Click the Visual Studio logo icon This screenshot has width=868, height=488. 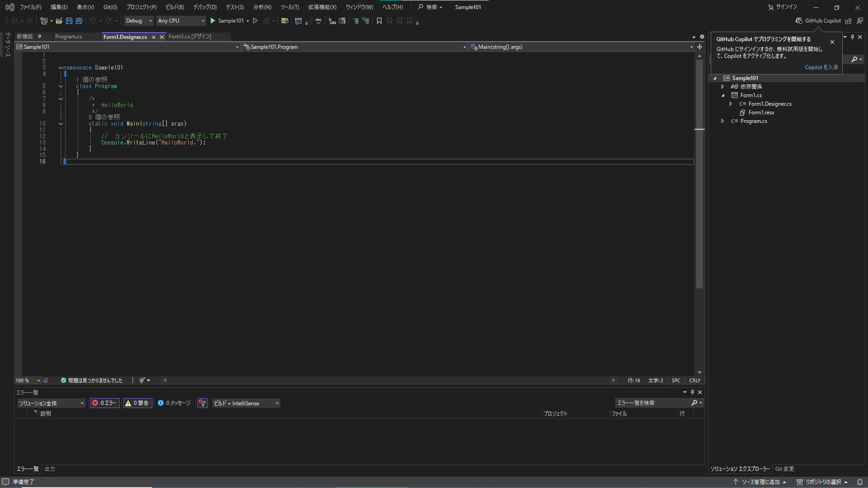pos(10,7)
